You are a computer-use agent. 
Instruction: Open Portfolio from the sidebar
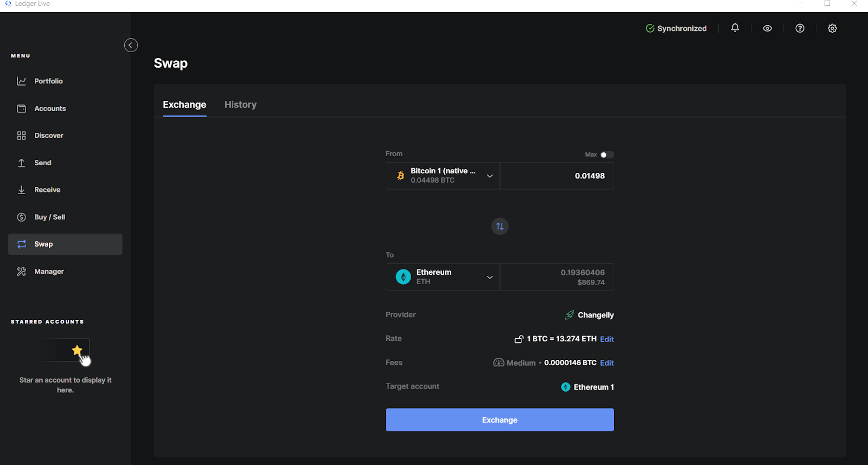click(48, 81)
